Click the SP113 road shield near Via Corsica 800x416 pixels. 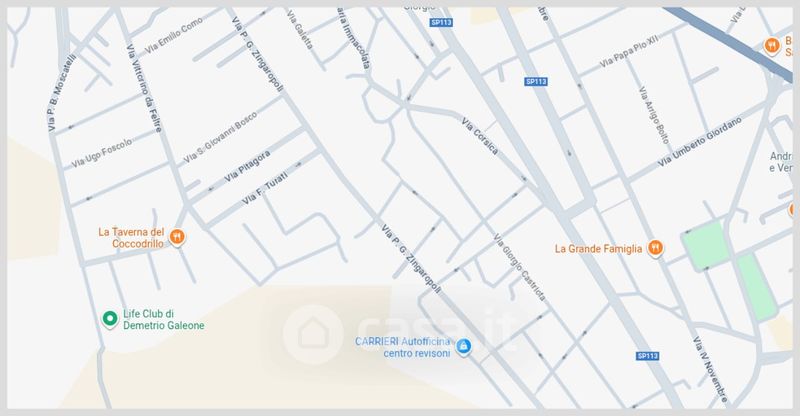[x=536, y=82]
